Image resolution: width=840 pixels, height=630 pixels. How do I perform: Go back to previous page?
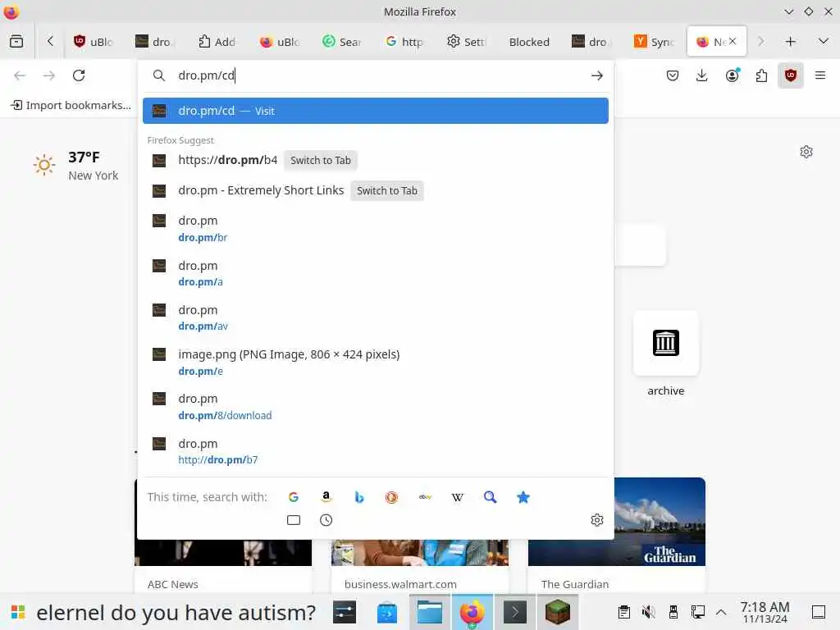click(20, 75)
